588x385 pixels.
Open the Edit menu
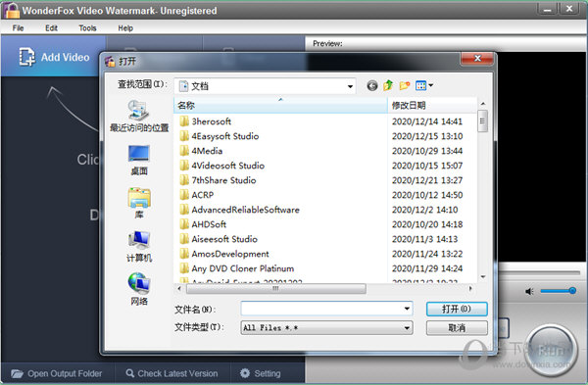tap(51, 28)
